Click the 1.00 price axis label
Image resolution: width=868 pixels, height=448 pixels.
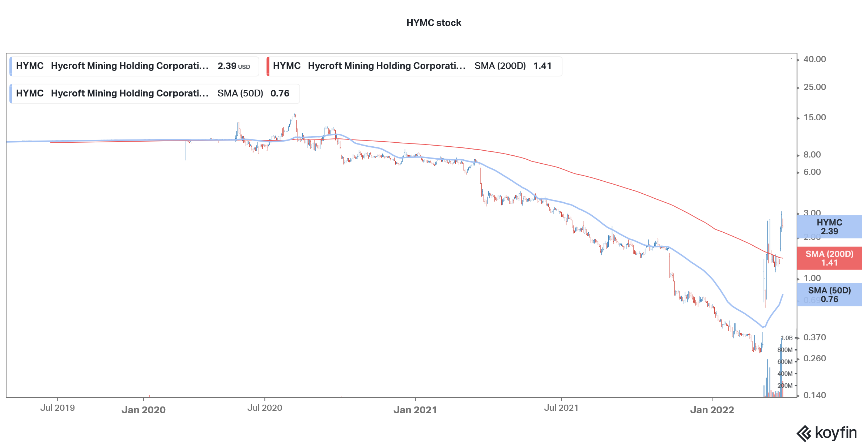pyautogui.click(x=812, y=278)
